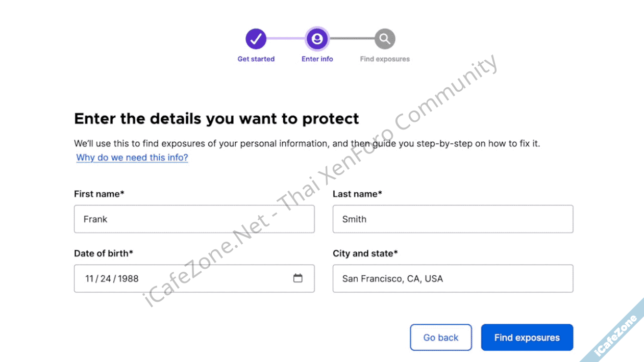644x362 pixels.
Task: Select the "Get started" step label
Action: (x=256, y=59)
